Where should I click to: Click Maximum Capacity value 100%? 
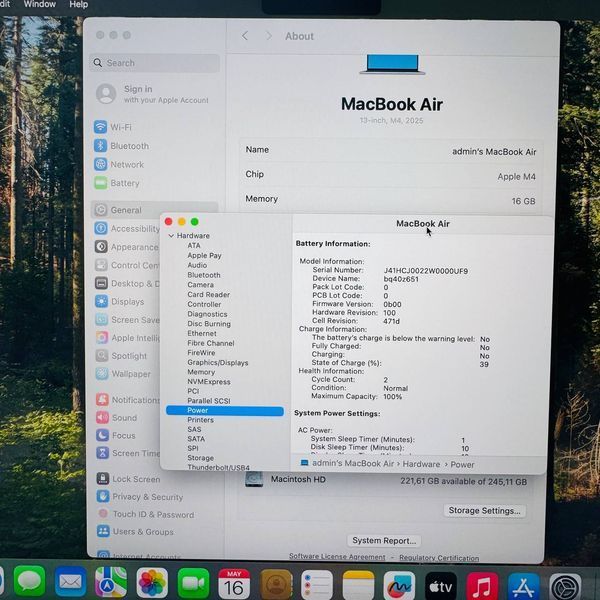point(393,396)
